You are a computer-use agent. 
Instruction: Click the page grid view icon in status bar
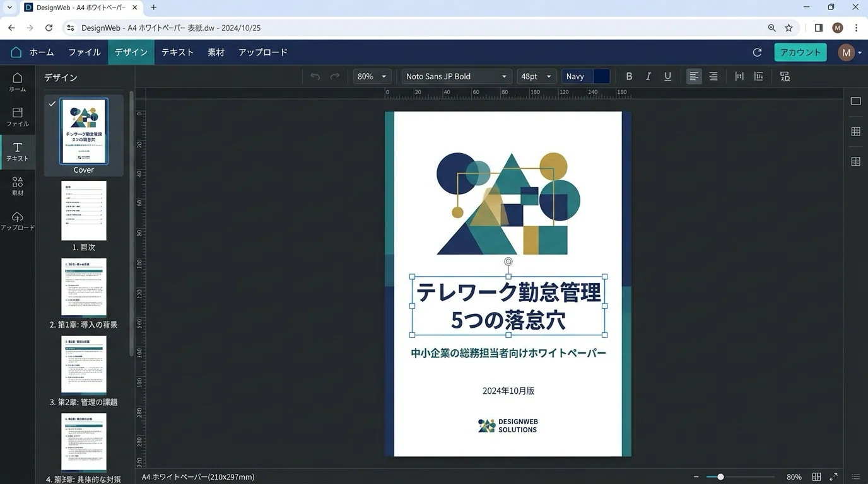(x=816, y=477)
